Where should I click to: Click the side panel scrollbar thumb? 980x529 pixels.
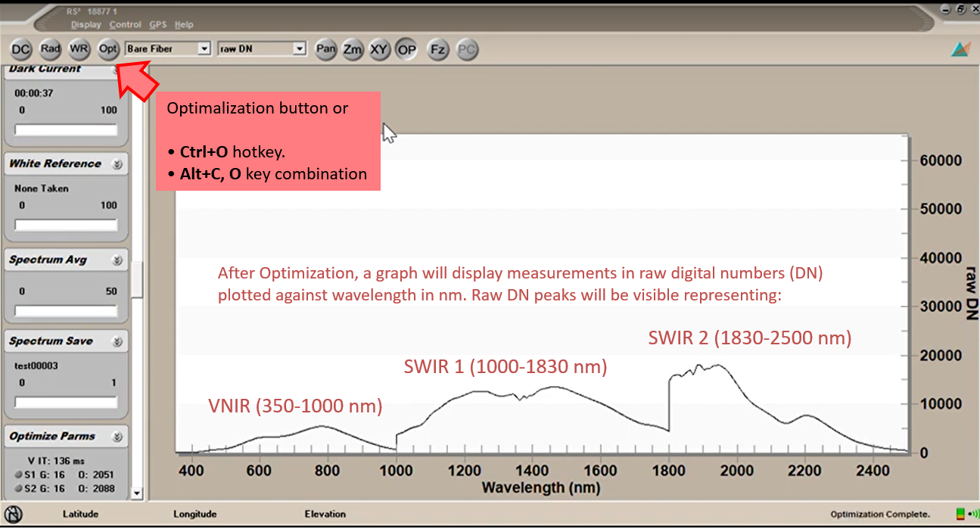pyautogui.click(x=137, y=279)
